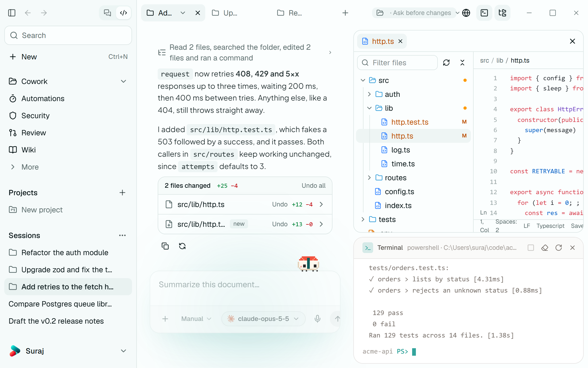Open 'Compare Postgres queue libr...' session
Image resolution: width=588 pixels, height=368 pixels.
coord(68,304)
